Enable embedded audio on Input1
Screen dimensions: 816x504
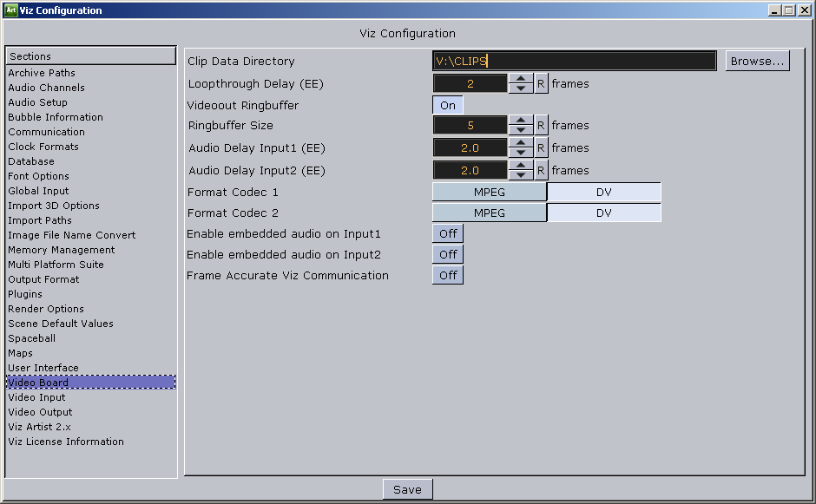tap(448, 234)
